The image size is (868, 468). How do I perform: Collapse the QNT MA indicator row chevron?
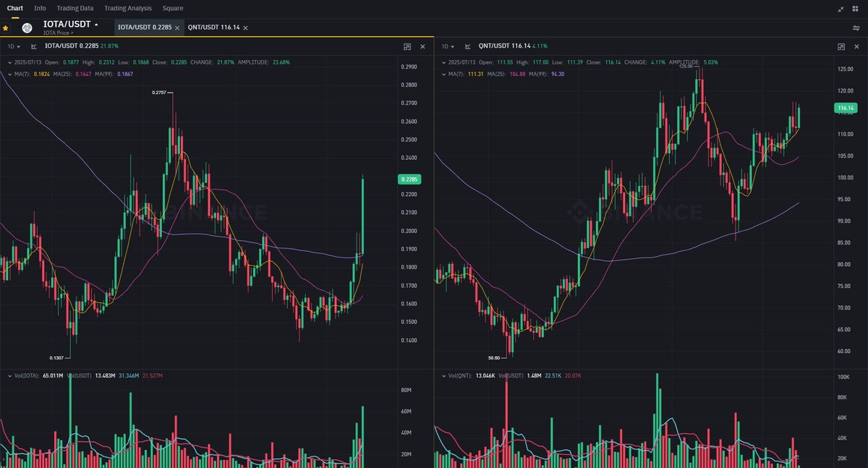(443, 74)
